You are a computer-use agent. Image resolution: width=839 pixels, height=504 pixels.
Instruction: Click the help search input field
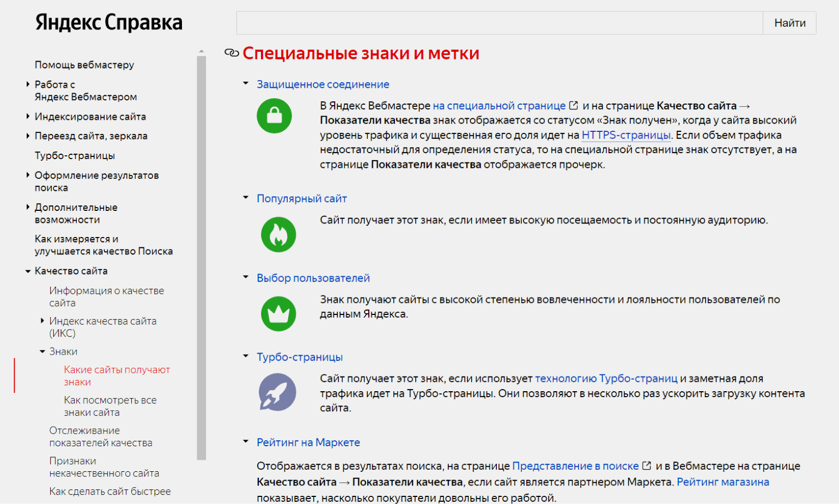(x=499, y=23)
